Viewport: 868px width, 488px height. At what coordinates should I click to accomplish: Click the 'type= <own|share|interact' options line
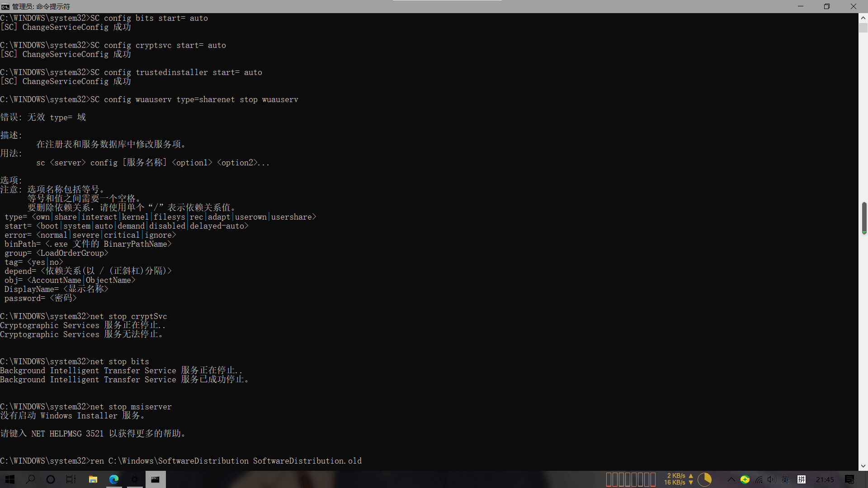[x=160, y=217]
